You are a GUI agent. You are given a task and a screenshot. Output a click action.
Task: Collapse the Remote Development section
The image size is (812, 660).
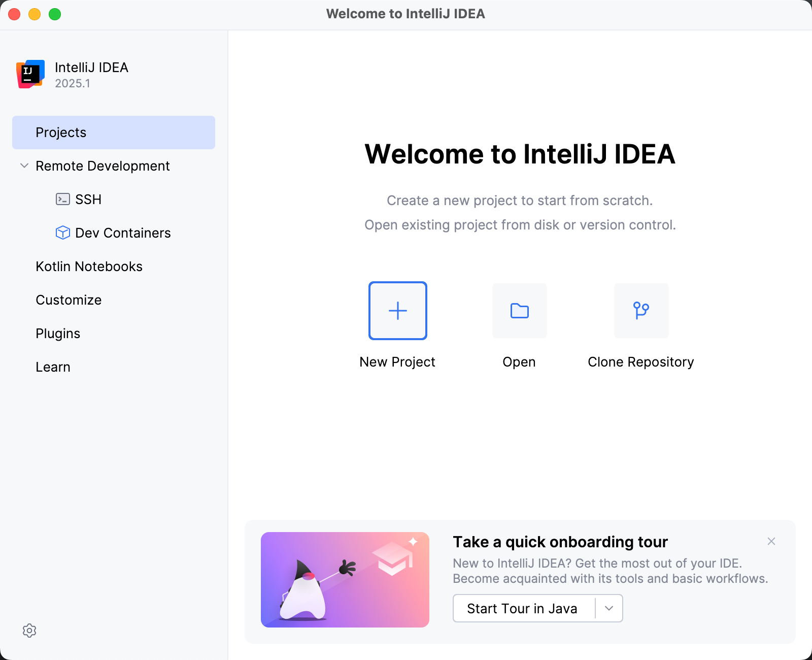tap(23, 166)
